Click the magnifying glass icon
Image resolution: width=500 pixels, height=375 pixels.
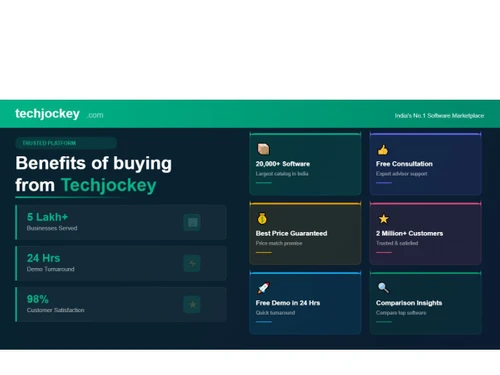[383, 288]
